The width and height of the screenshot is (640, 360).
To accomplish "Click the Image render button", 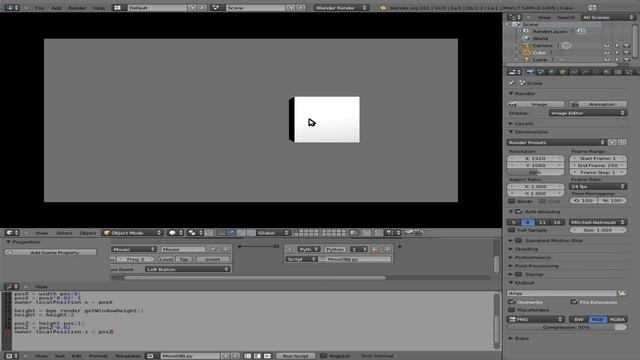I will [536, 104].
